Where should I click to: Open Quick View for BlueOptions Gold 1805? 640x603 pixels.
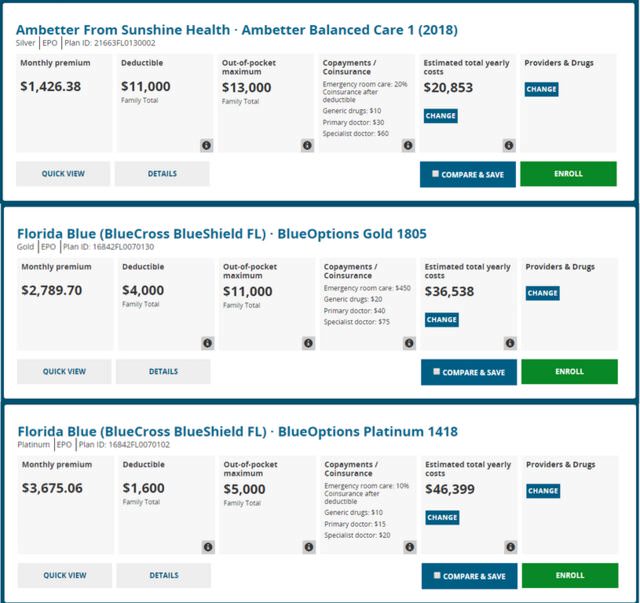coord(64,372)
